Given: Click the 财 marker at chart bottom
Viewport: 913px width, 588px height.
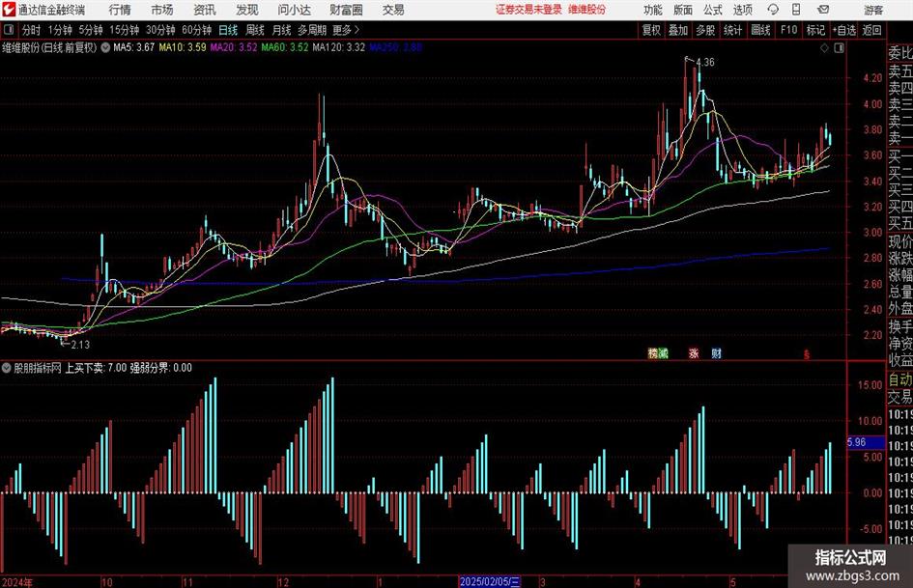Looking at the screenshot, I should click(x=716, y=353).
